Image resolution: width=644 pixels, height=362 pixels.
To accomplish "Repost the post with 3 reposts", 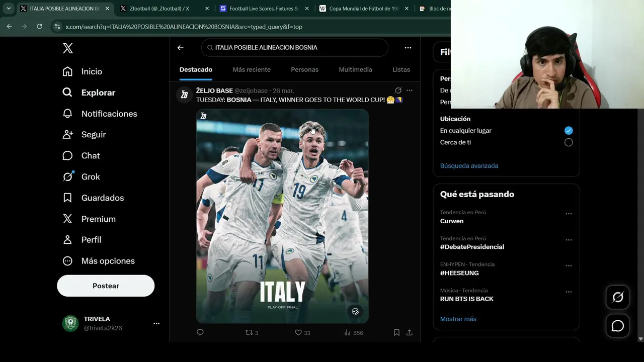I will point(252,332).
